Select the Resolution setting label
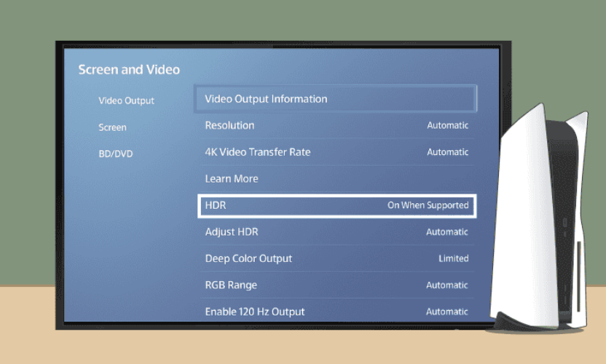 point(229,125)
